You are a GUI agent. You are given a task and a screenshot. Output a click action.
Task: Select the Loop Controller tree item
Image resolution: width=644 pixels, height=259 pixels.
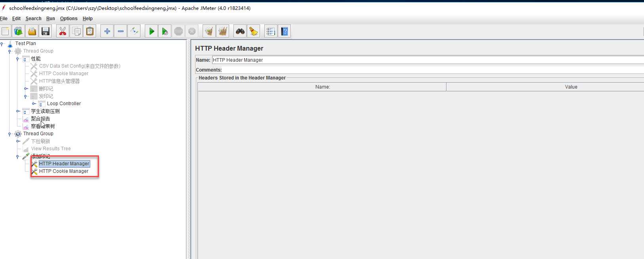pyautogui.click(x=64, y=104)
